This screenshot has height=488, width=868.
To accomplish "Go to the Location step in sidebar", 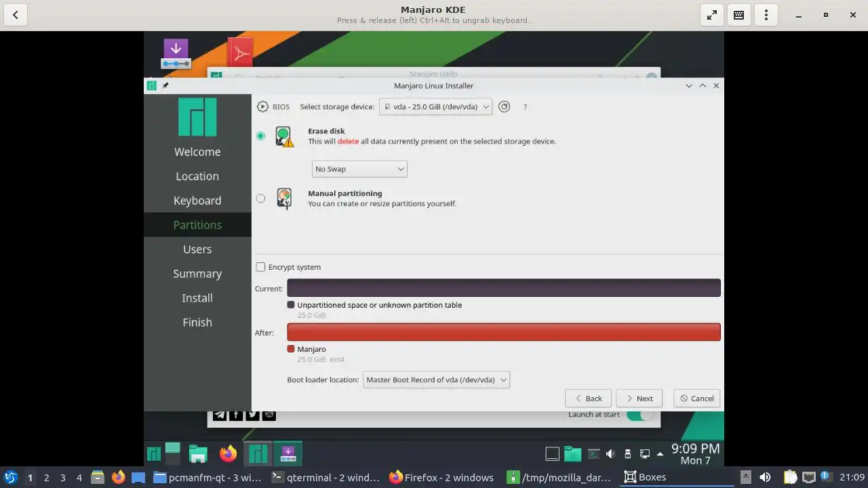I will coord(197,176).
